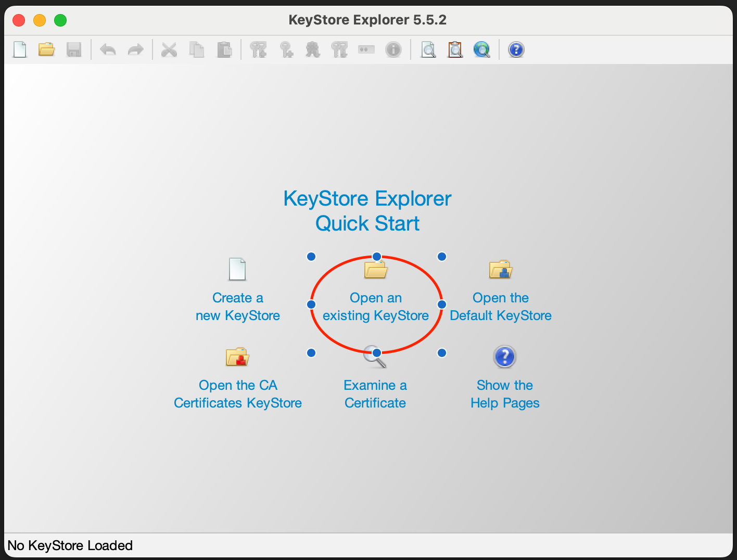Click the Paste clipboard toolbar icon
Image resolution: width=737 pixels, height=560 pixels.
[x=224, y=50]
